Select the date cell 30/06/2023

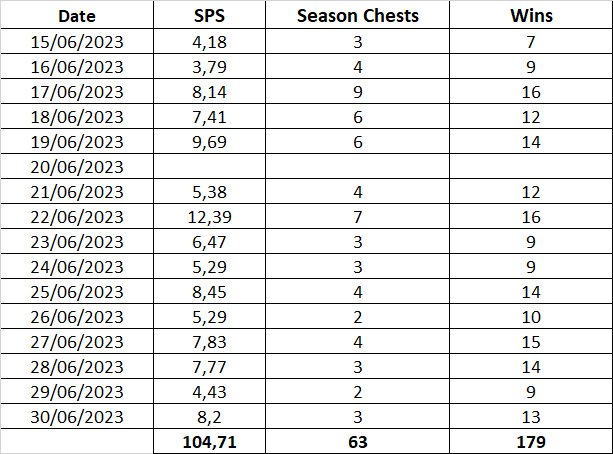click(x=77, y=416)
